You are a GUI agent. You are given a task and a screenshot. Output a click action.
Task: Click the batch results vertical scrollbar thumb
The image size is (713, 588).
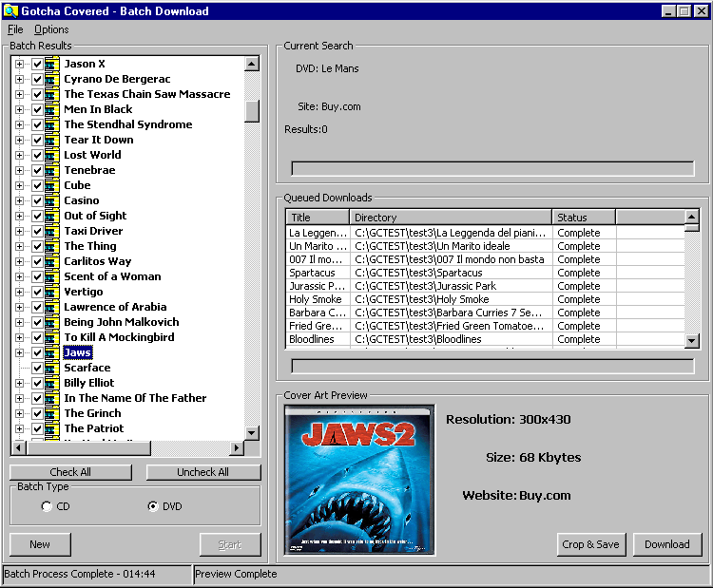(252, 111)
